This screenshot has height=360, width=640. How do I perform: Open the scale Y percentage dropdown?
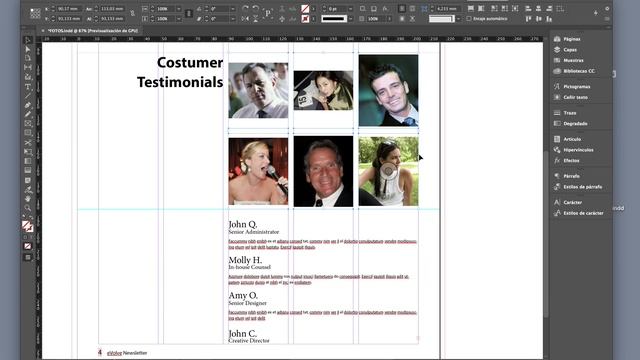point(178,19)
